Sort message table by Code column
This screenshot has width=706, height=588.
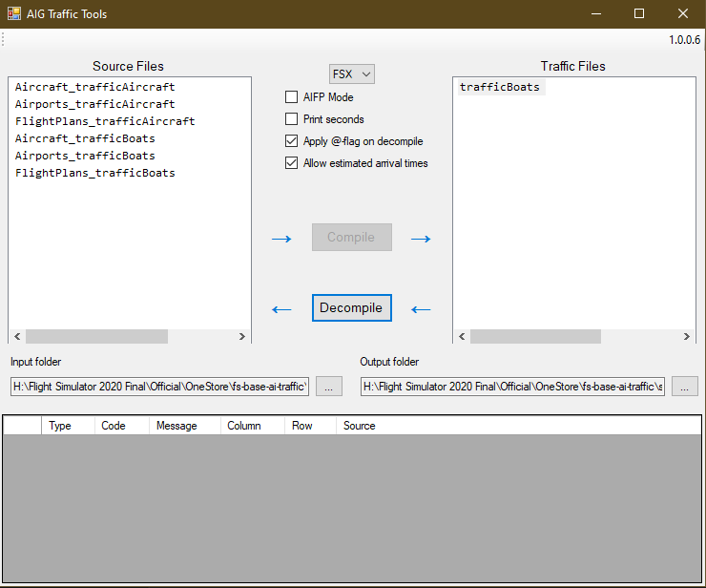click(x=121, y=426)
